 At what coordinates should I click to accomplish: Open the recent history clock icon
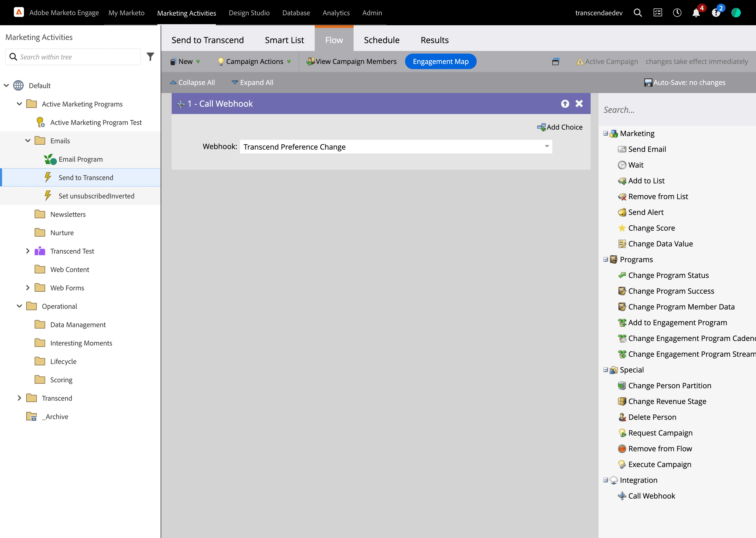(677, 13)
